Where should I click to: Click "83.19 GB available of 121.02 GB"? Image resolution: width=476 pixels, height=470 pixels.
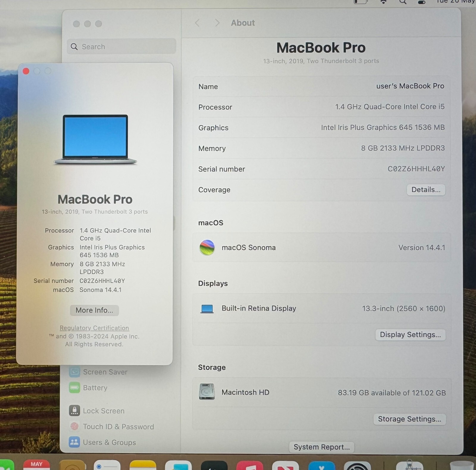pos(392,393)
